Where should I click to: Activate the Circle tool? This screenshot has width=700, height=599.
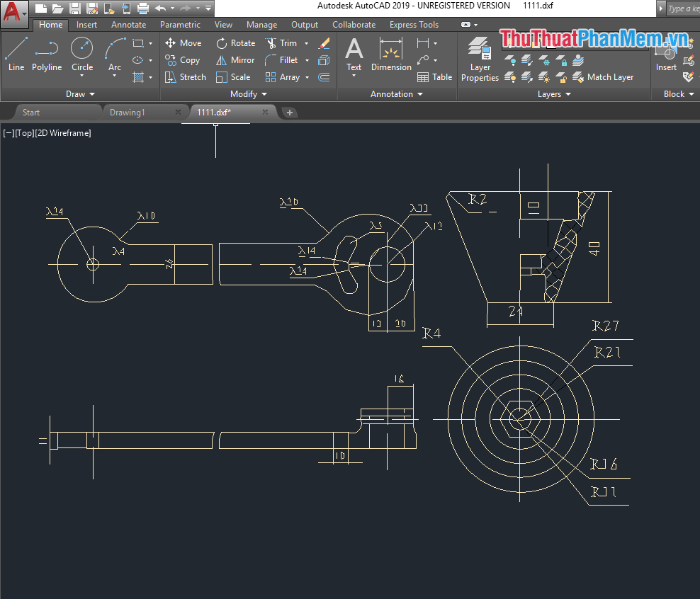click(x=81, y=50)
